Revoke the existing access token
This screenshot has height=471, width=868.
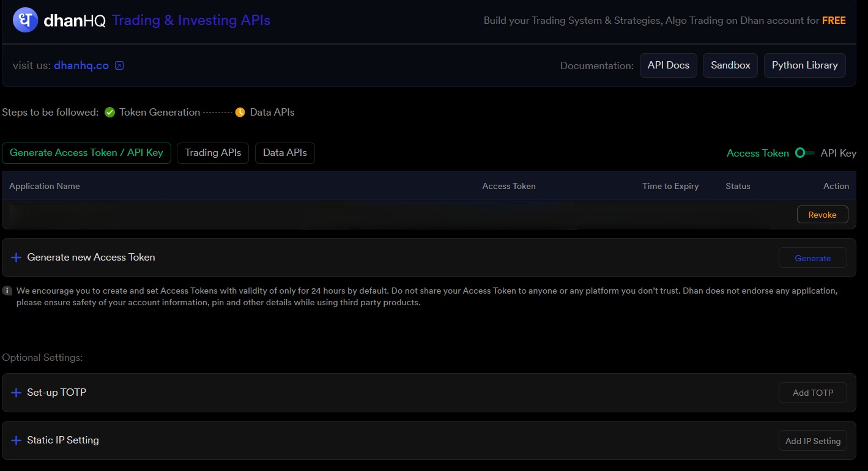[x=822, y=215]
